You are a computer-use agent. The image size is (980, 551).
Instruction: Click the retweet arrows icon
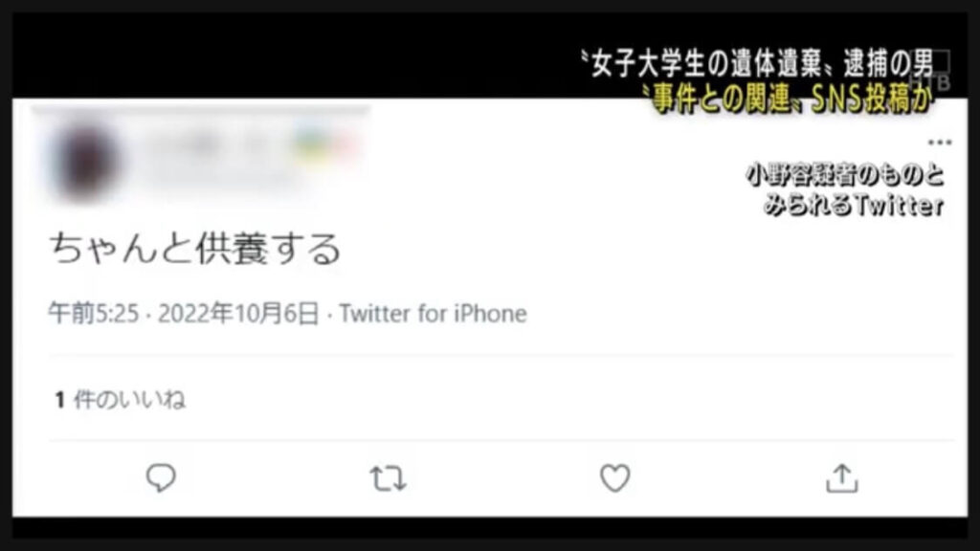tap(388, 479)
